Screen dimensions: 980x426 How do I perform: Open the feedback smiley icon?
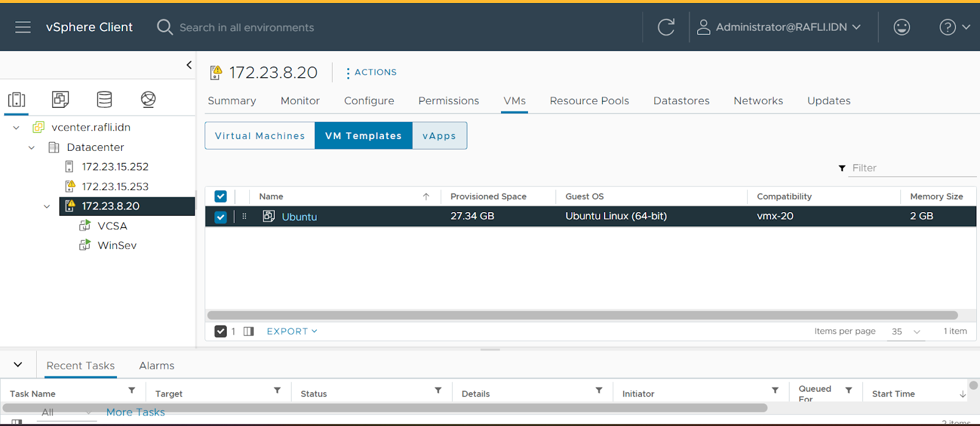click(902, 27)
